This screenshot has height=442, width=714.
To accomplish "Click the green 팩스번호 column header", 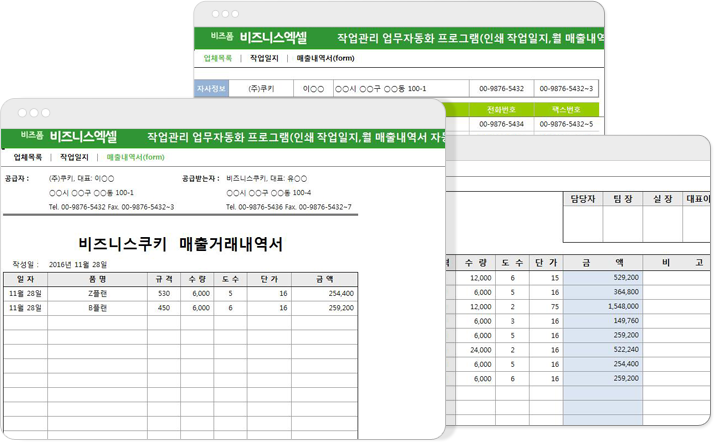I will (x=566, y=110).
